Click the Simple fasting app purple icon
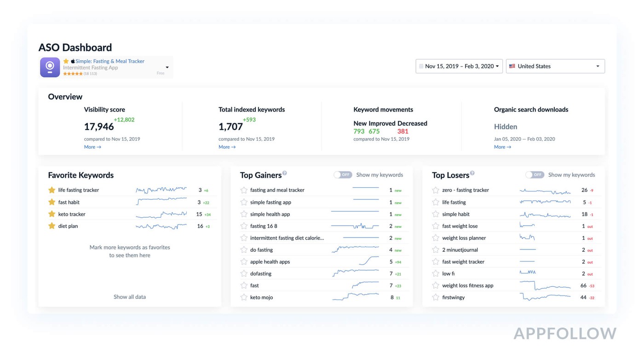Viewport: 644px width, 353px height. click(x=50, y=67)
